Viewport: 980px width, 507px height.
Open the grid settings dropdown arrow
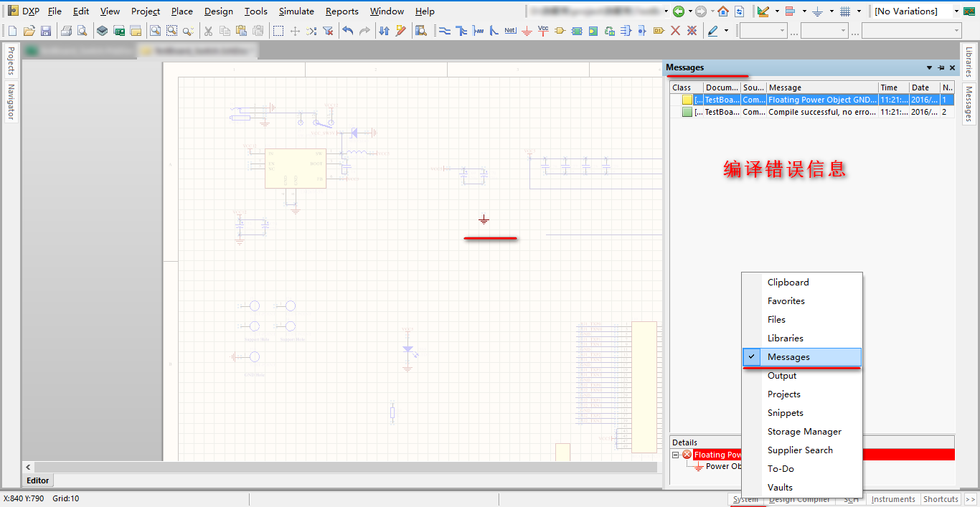(859, 11)
